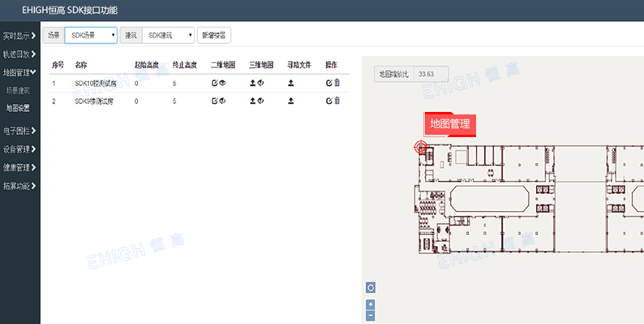This screenshot has height=324, width=644.
Task: Upload pathfinding file for SDK10楼测试房
Action: (x=291, y=83)
